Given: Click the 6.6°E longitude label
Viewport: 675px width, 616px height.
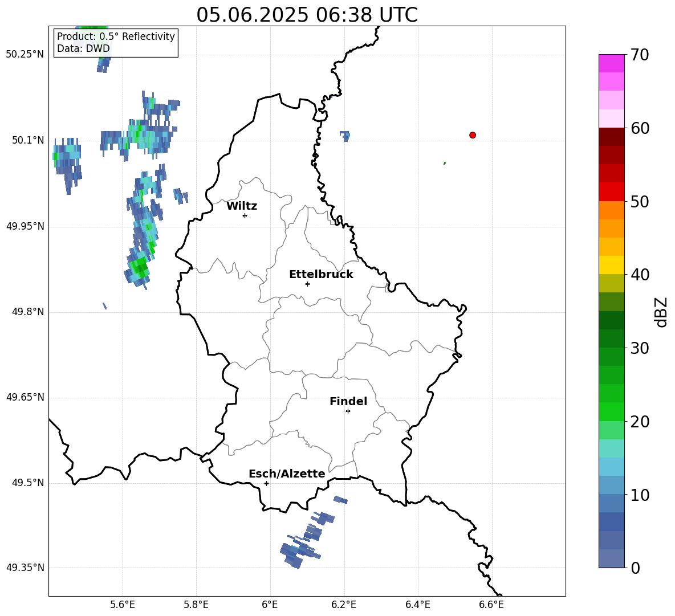Looking at the screenshot, I should (491, 605).
